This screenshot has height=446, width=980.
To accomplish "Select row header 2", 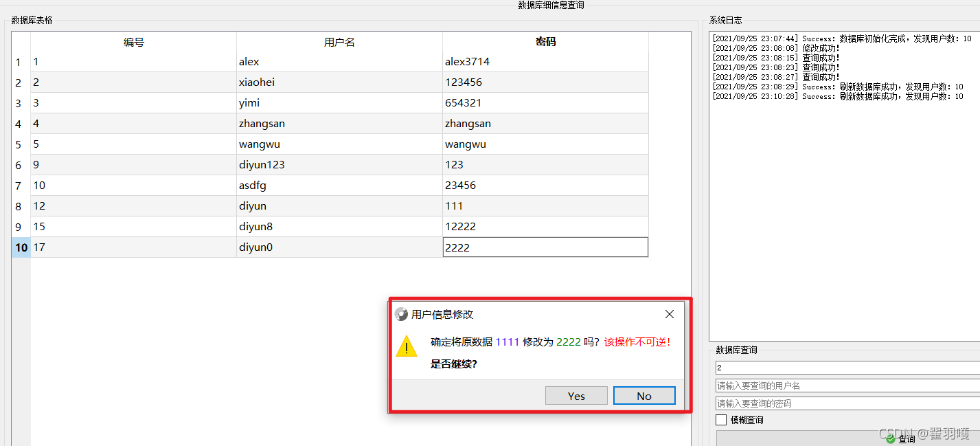I will 21,82.
